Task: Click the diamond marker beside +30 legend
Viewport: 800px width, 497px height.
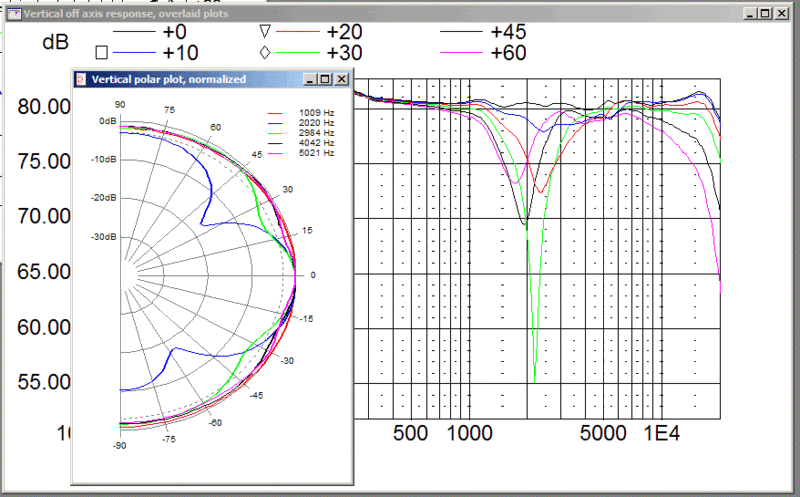Action: click(x=264, y=53)
